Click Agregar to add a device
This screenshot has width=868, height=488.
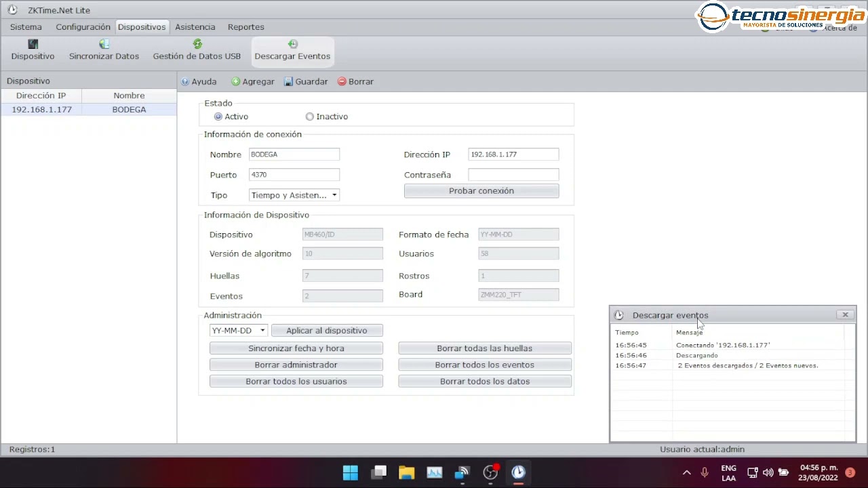(x=253, y=81)
